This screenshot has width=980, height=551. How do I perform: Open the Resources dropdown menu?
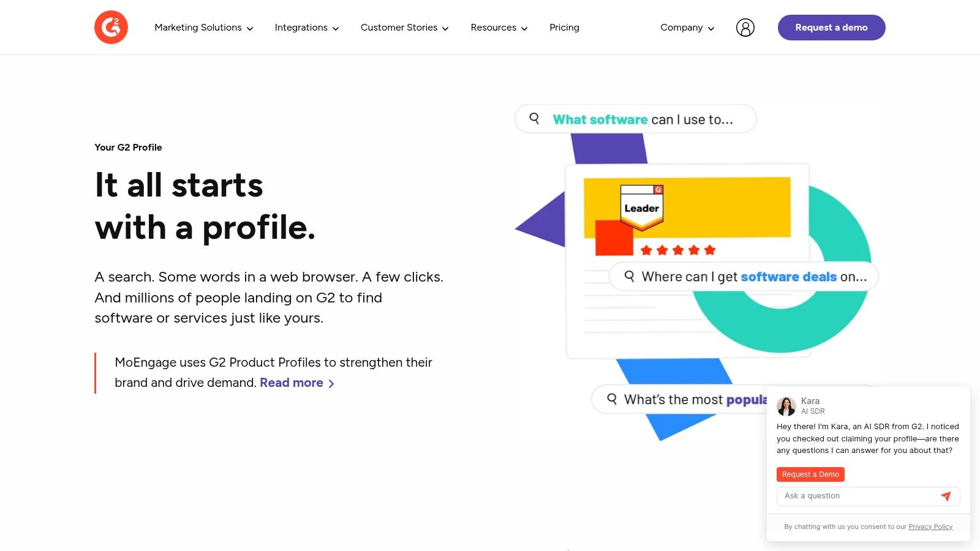(499, 28)
